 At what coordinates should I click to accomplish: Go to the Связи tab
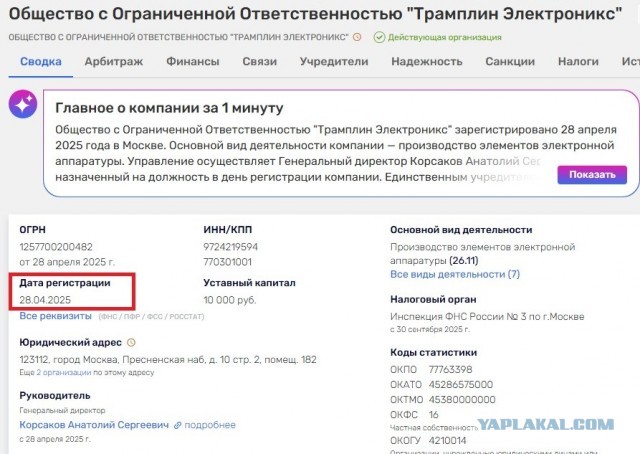click(x=260, y=62)
